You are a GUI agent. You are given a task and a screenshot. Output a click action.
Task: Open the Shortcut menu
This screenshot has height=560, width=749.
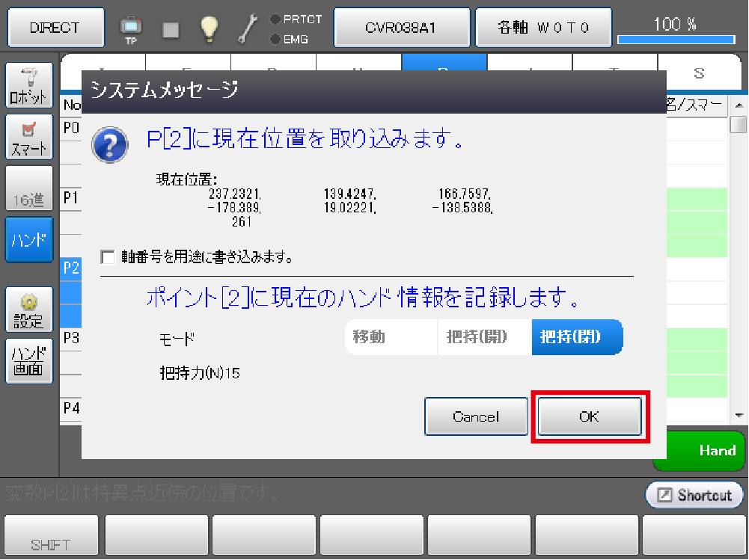(x=694, y=495)
